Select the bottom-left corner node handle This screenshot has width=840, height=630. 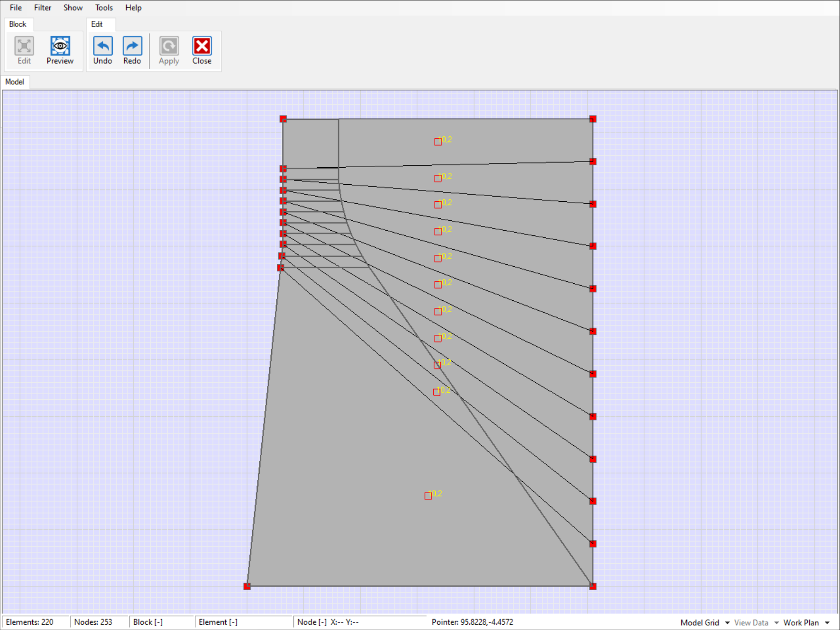247,586
